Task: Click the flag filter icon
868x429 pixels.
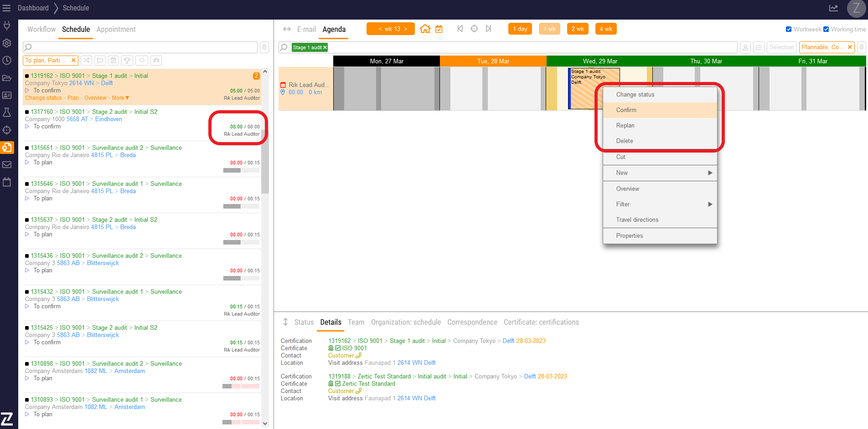Action: (100, 61)
